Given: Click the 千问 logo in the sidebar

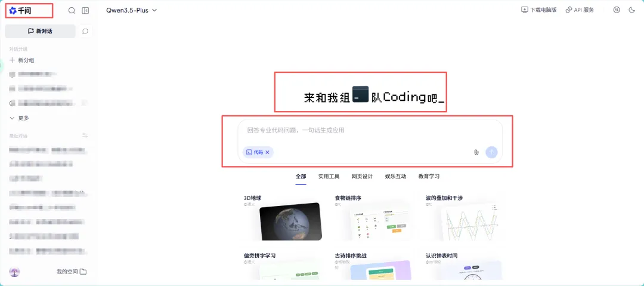Looking at the screenshot, I should click(20, 10).
